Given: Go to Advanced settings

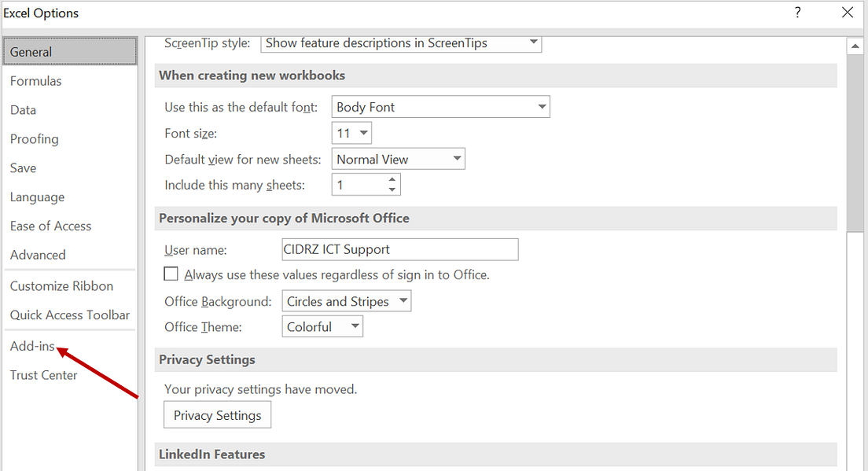Looking at the screenshot, I should tap(38, 255).
